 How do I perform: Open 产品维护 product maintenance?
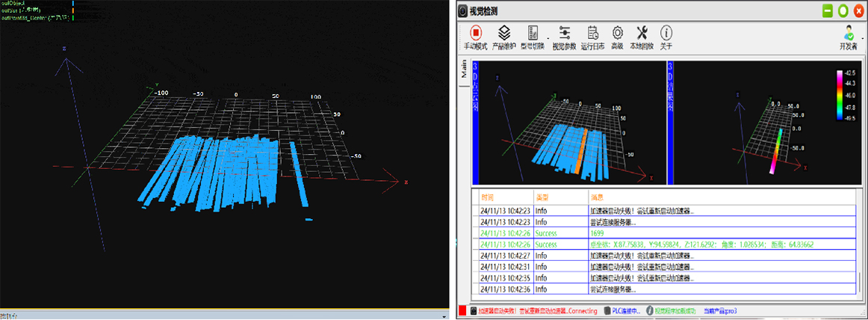[504, 34]
